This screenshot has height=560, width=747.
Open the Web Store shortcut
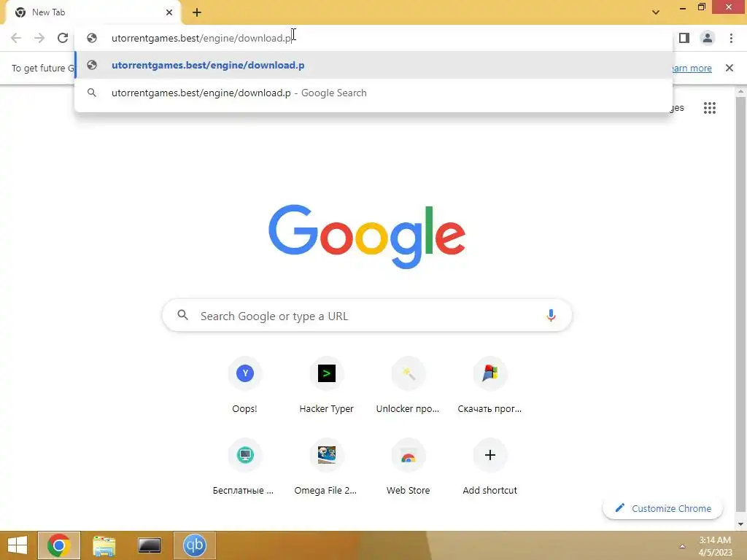click(x=408, y=467)
